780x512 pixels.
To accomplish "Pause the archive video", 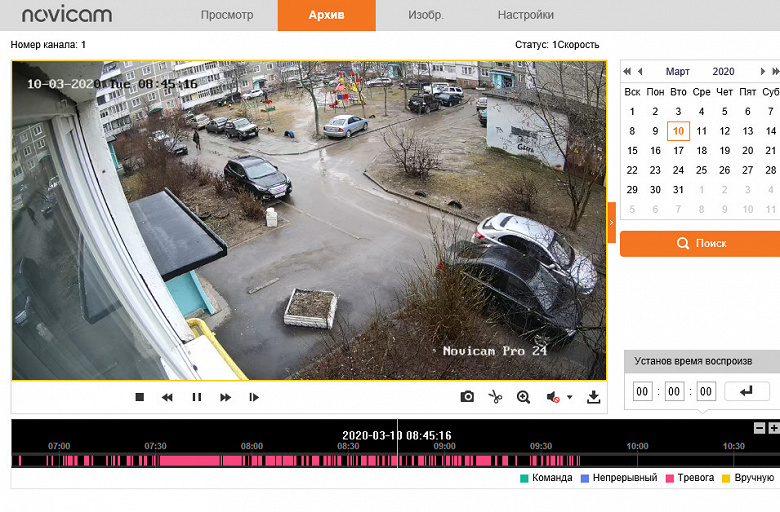I will pyautogui.click(x=196, y=397).
